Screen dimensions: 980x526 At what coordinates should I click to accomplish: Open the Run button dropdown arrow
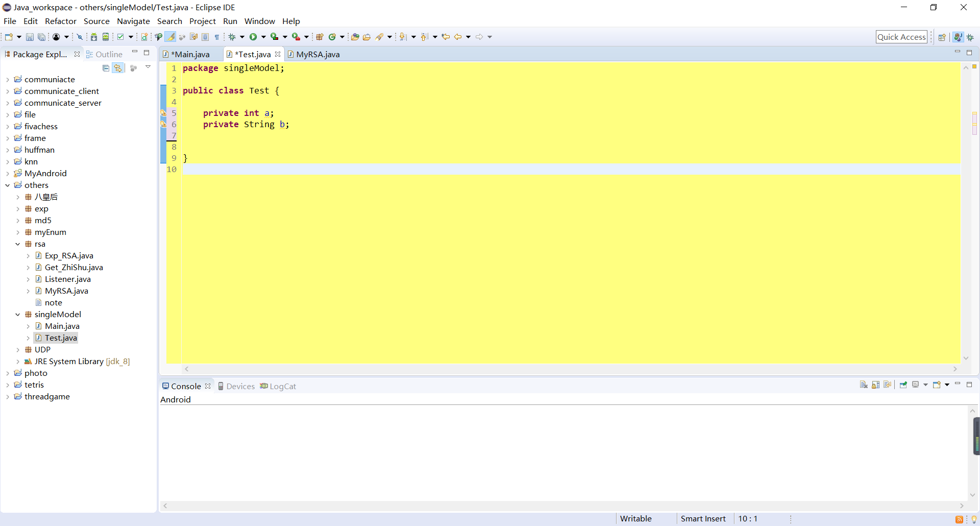coord(263,37)
